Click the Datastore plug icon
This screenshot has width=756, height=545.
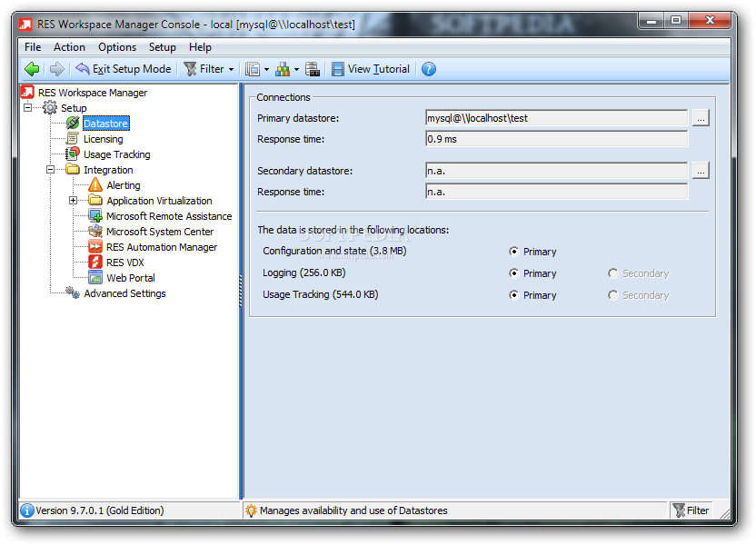point(73,123)
